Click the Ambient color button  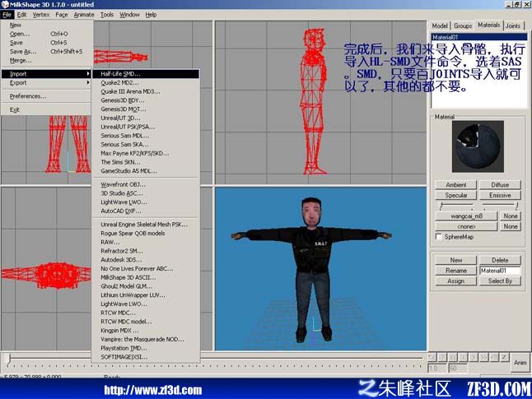click(x=456, y=185)
